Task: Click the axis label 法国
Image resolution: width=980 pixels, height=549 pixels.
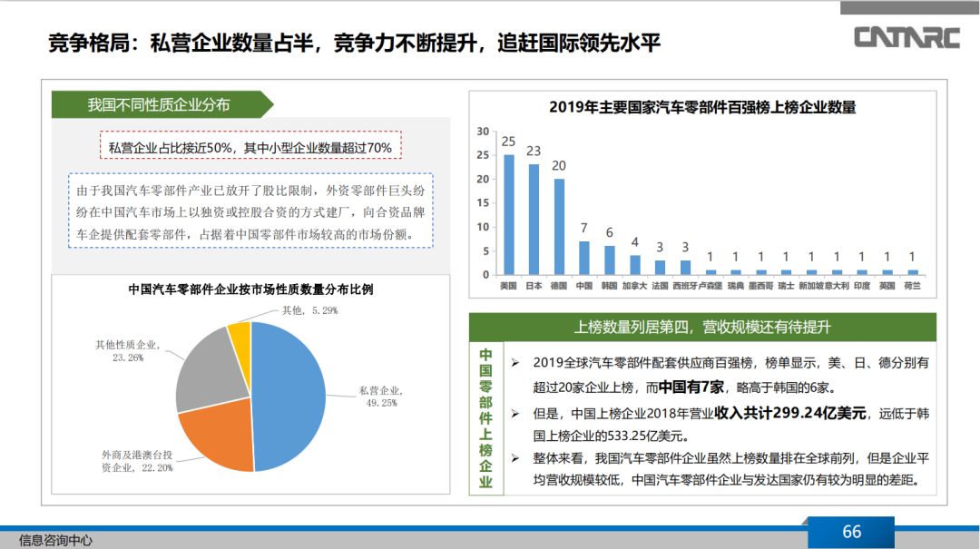Action: (x=660, y=286)
